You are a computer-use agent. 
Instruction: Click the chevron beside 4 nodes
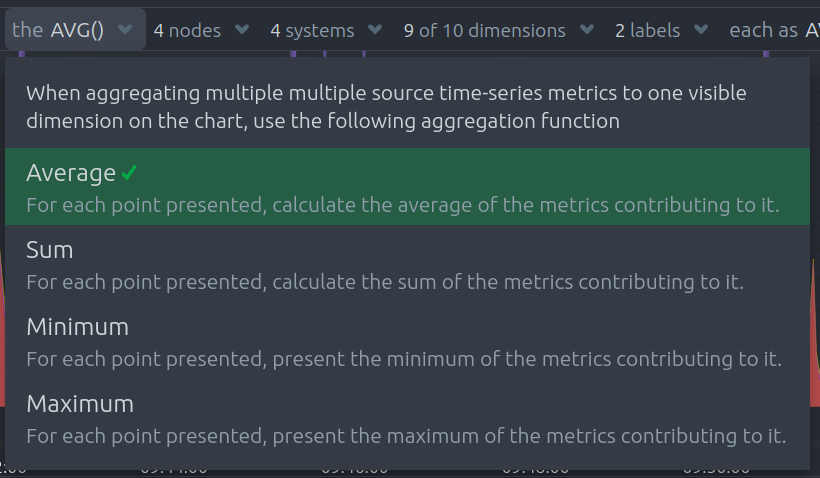tap(242, 30)
